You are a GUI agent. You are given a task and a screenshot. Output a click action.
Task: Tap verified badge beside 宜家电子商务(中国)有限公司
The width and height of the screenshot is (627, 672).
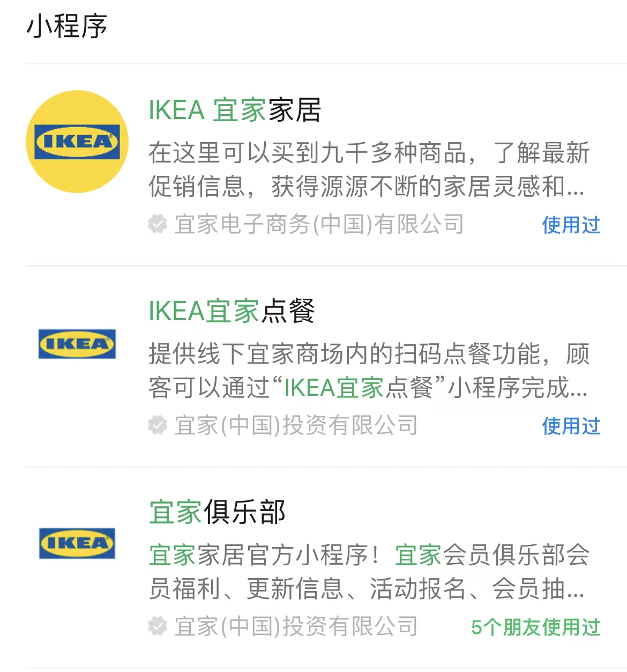(x=158, y=224)
